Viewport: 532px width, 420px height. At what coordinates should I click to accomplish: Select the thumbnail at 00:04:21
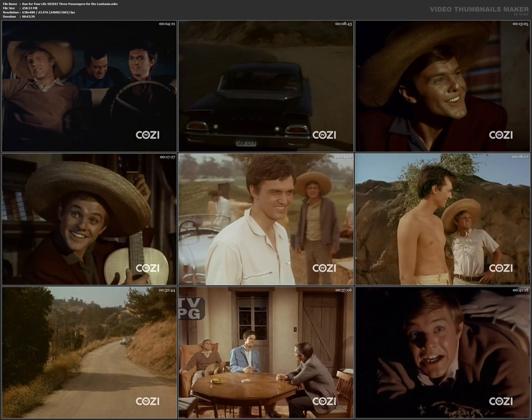(x=89, y=86)
